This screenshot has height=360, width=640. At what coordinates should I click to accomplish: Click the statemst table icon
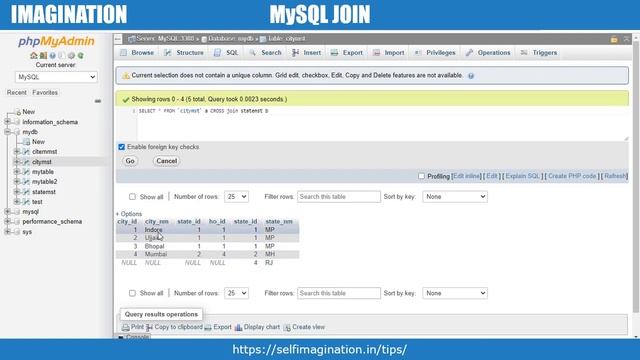[x=26, y=192]
